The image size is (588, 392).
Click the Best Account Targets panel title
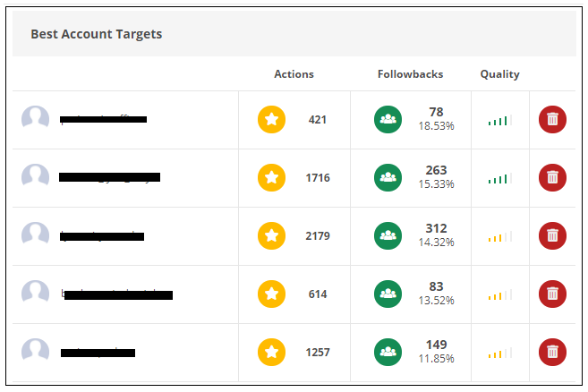[96, 34]
